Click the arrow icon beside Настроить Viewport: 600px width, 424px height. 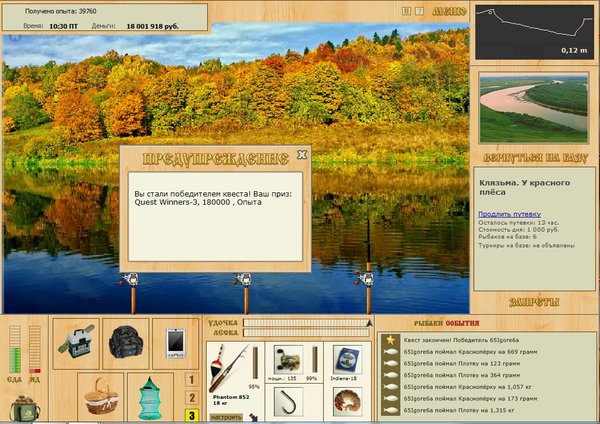coord(253,417)
